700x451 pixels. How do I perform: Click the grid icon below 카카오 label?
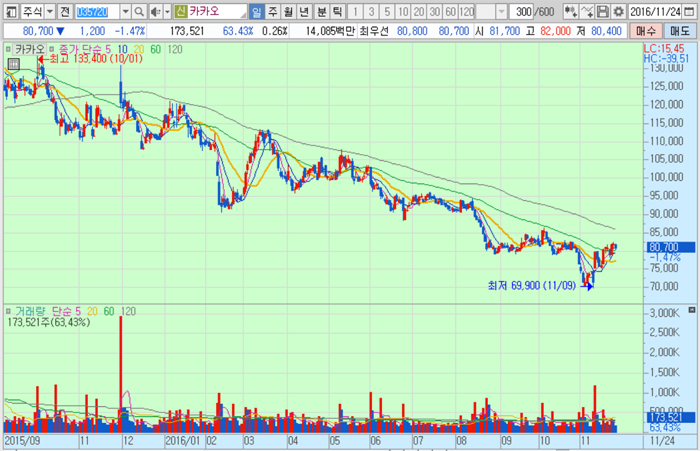(x=14, y=64)
